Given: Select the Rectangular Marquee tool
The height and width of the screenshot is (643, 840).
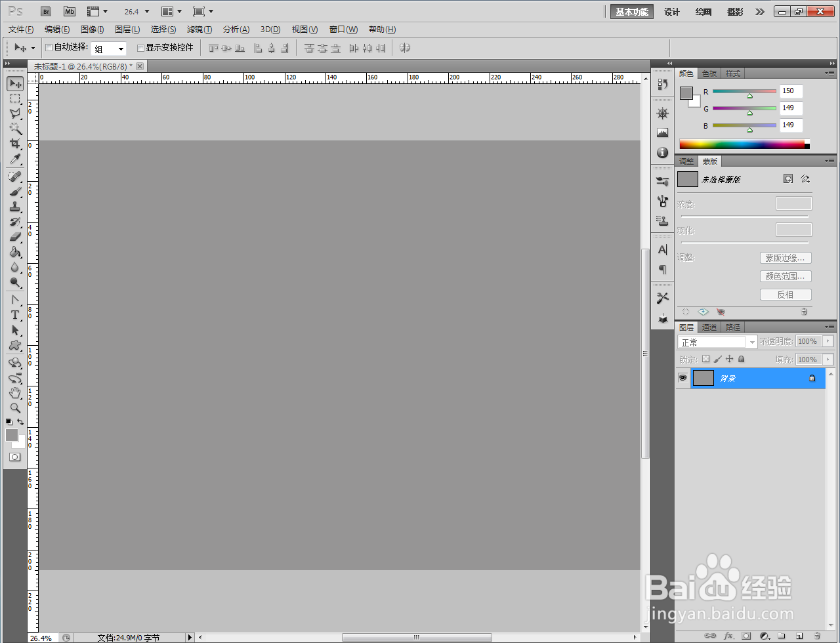Looking at the screenshot, I should [x=15, y=99].
